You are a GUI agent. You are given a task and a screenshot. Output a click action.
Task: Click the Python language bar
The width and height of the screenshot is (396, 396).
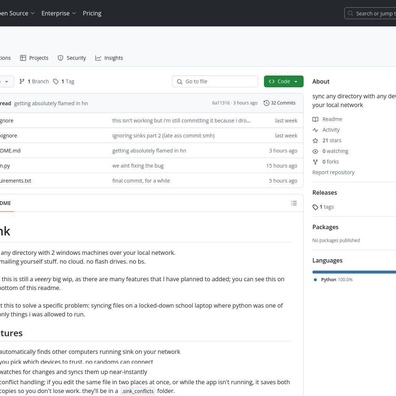[x=354, y=272]
